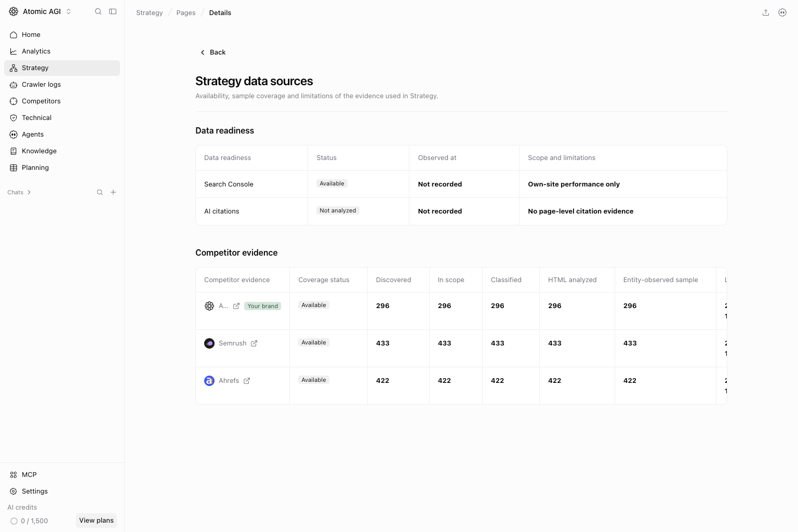Click the AI credits usage circle icon

click(14, 521)
